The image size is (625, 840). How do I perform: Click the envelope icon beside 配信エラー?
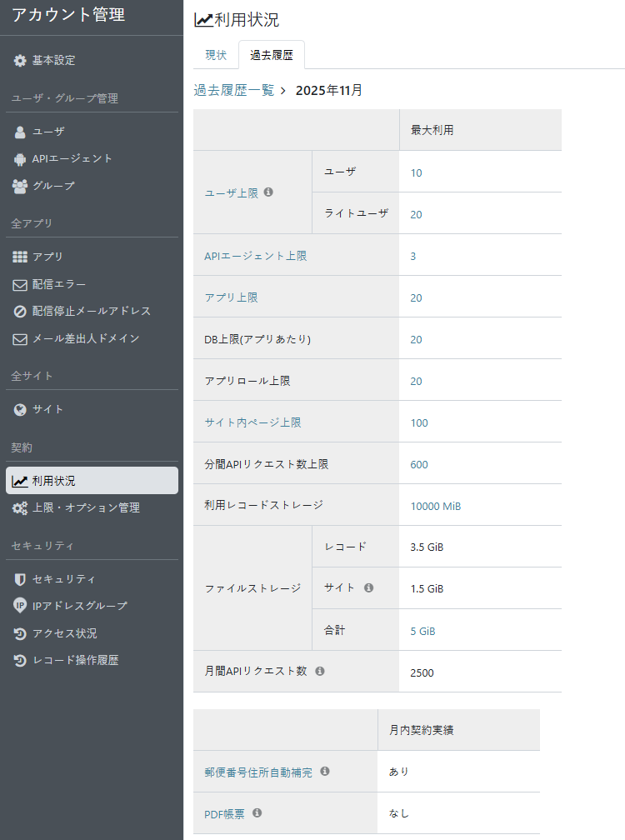[x=20, y=284]
